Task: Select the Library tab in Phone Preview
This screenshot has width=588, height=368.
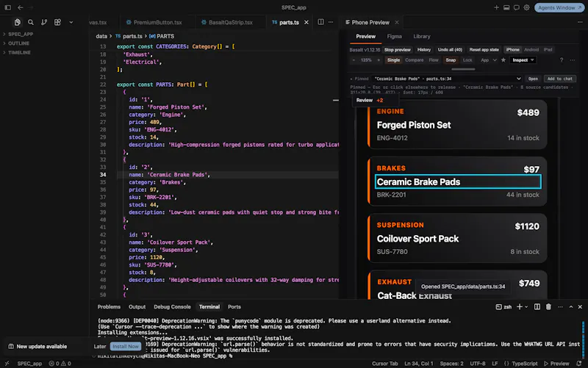Action: pyautogui.click(x=422, y=36)
